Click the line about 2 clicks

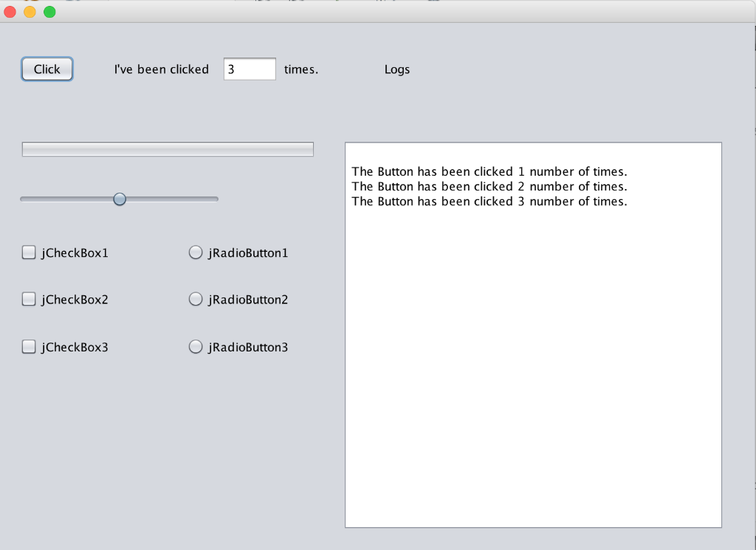pyautogui.click(x=489, y=186)
